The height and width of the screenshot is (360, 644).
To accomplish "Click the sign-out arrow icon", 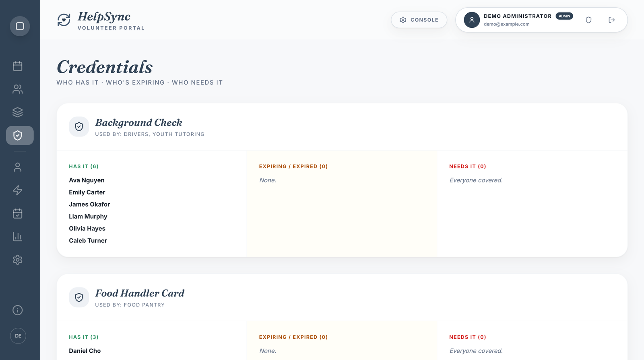I will [x=612, y=20].
